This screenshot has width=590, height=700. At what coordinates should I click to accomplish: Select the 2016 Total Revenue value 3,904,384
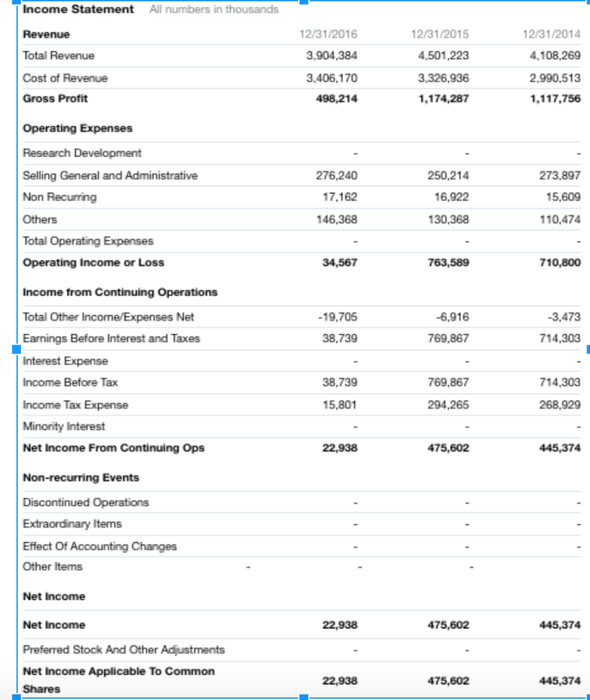point(334,55)
